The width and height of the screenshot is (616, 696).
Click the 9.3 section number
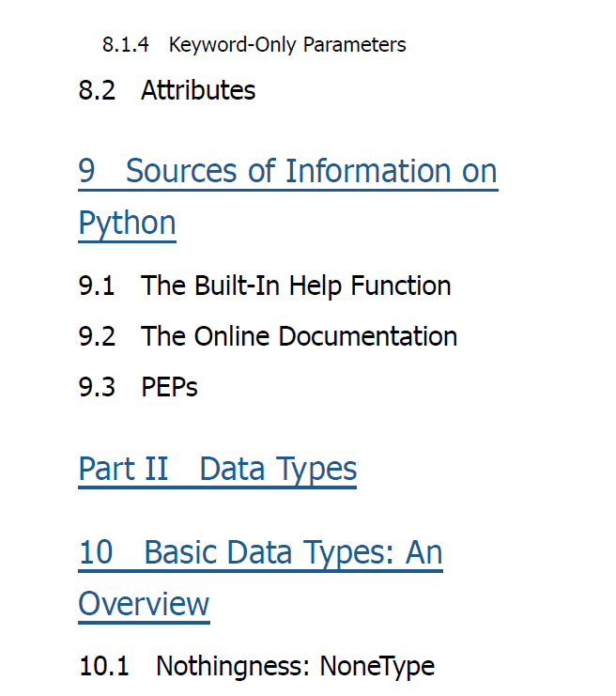(x=97, y=387)
